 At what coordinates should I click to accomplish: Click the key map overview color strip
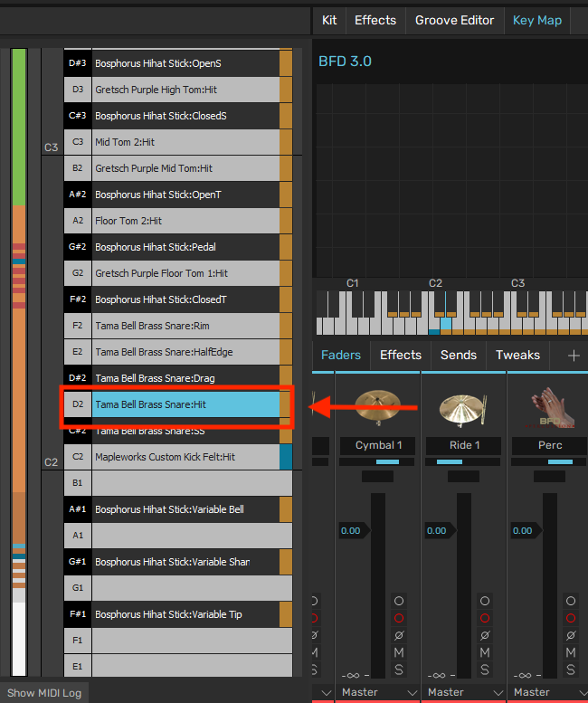point(19,362)
